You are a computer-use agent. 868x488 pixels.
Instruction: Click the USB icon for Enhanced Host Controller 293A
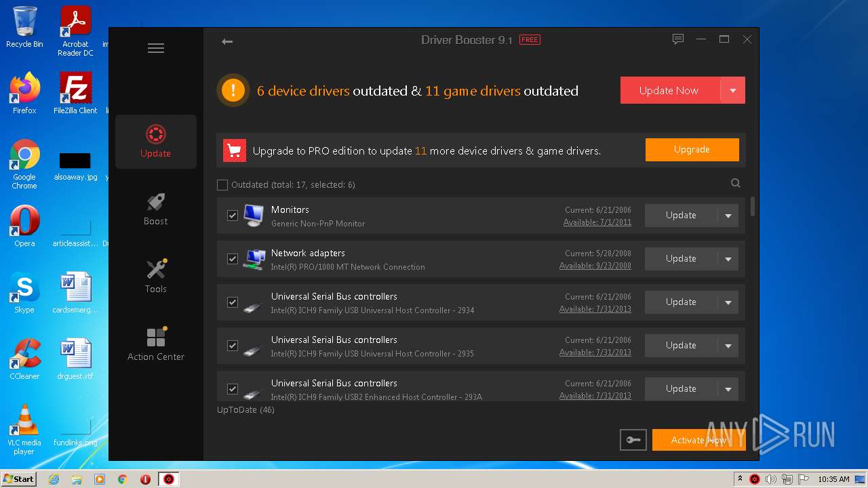pos(253,393)
